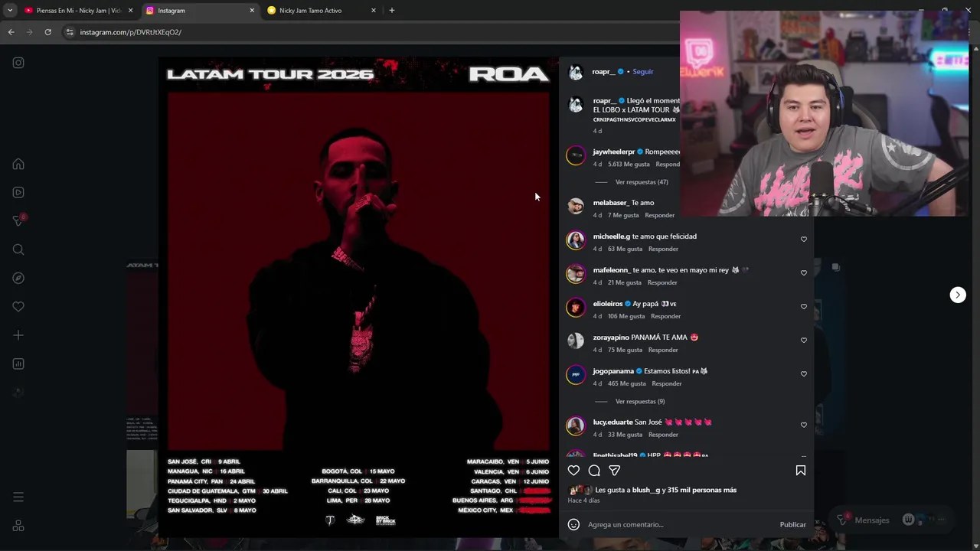
Task: Expand Ver respuestas (9) under jogopanama
Action: point(640,402)
